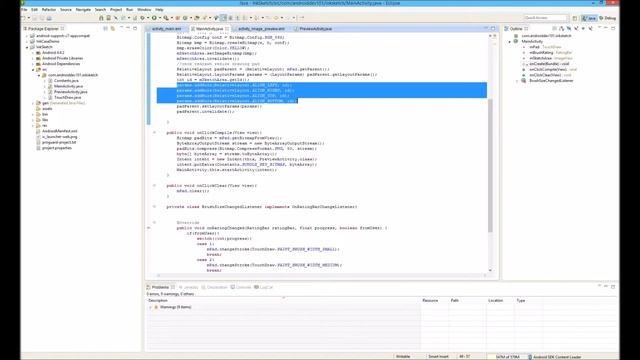Expand the Android Dependencies node
640x360 pixels.
tap(33, 64)
